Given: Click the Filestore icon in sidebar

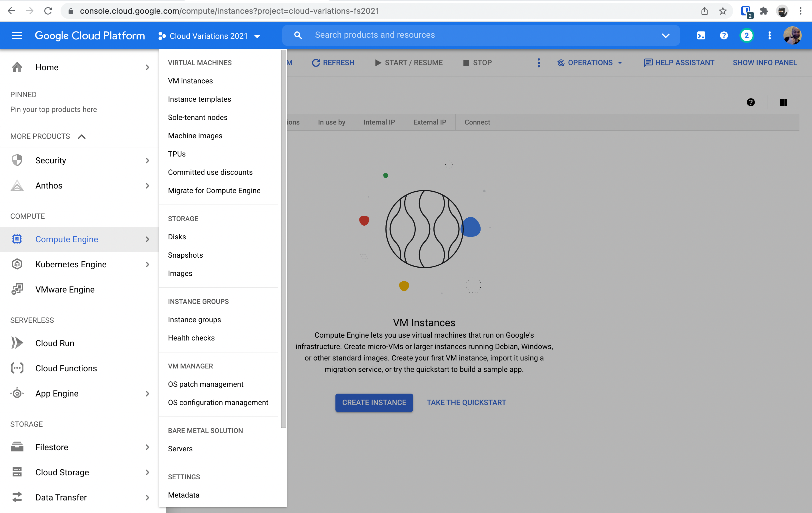Looking at the screenshot, I should click(17, 447).
